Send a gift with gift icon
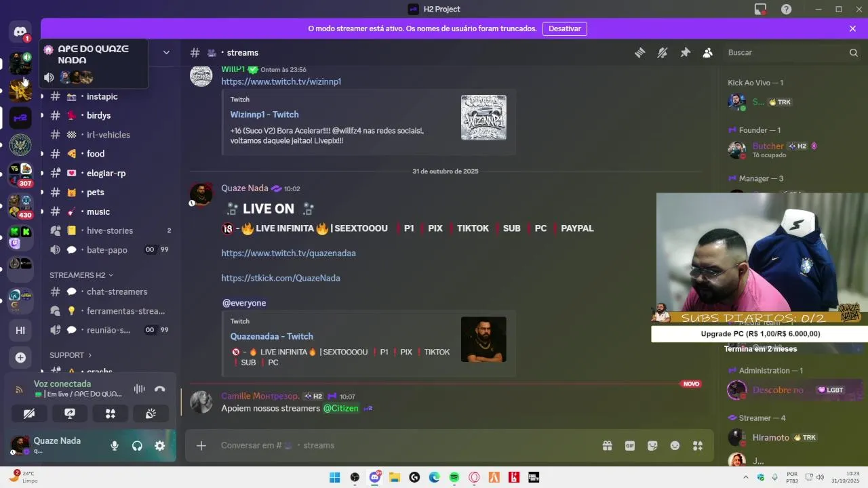This screenshot has height=488, width=868. click(607, 445)
